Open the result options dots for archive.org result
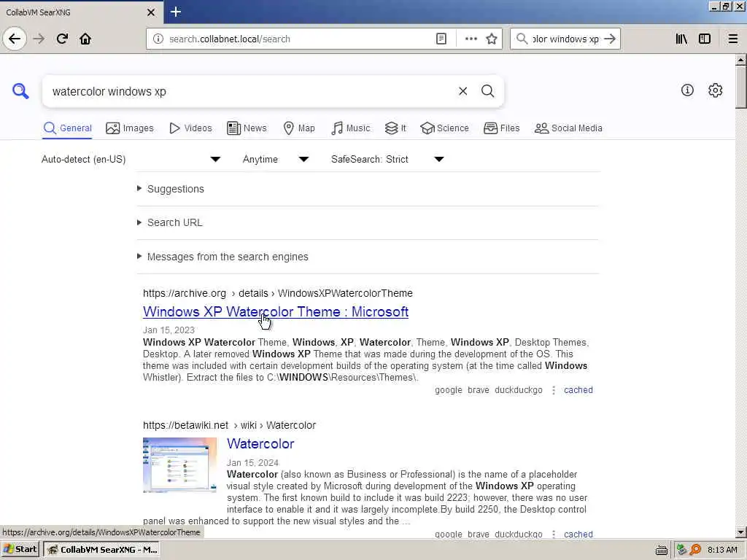 pyautogui.click(x=553, y=390)
